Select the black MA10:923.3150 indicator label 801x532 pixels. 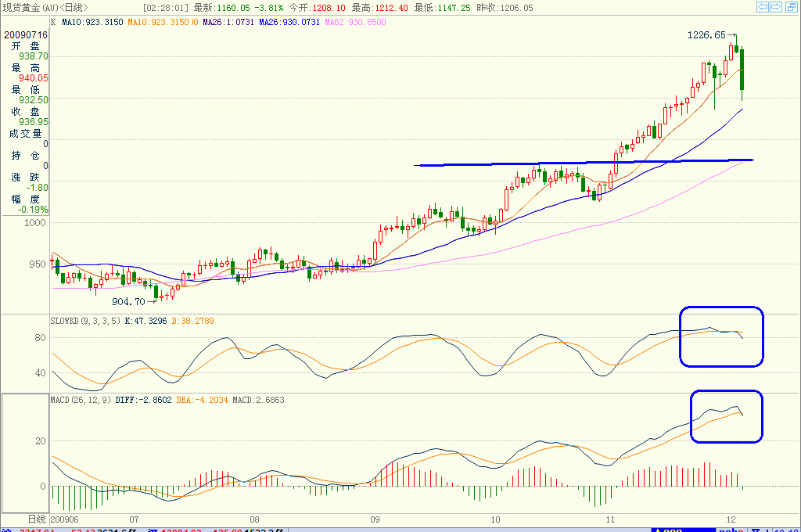pos(92,22)
